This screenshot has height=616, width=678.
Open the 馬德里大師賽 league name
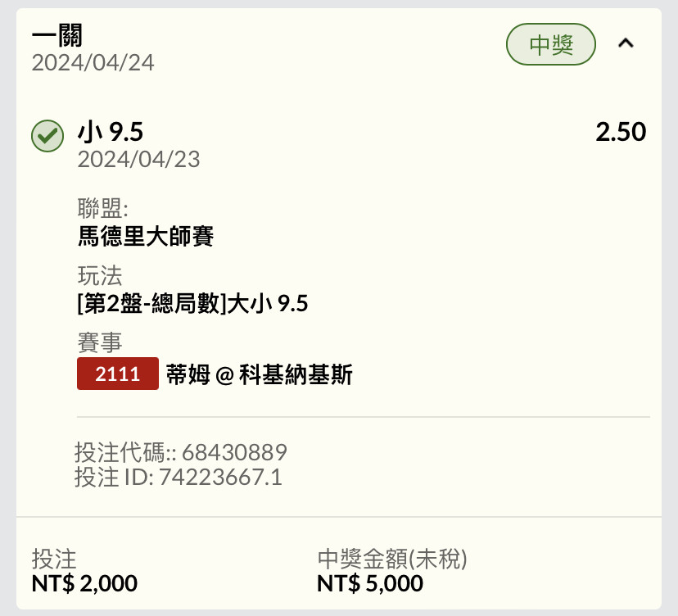[146, 237]
